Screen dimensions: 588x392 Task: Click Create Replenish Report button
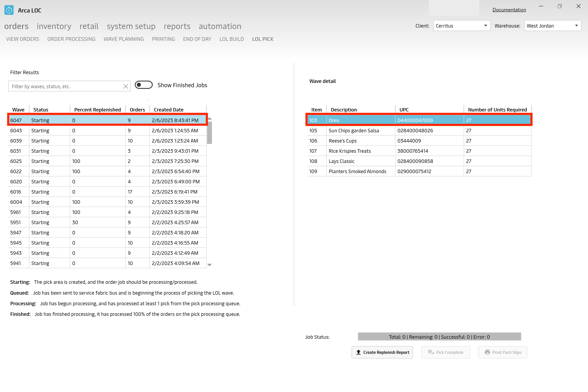click(x=382, y=352)
